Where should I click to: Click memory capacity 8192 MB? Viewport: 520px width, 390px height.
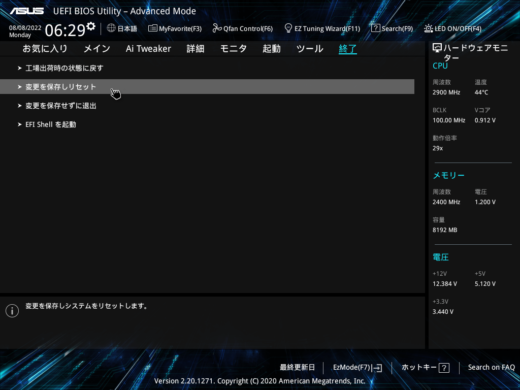(445, 230)
